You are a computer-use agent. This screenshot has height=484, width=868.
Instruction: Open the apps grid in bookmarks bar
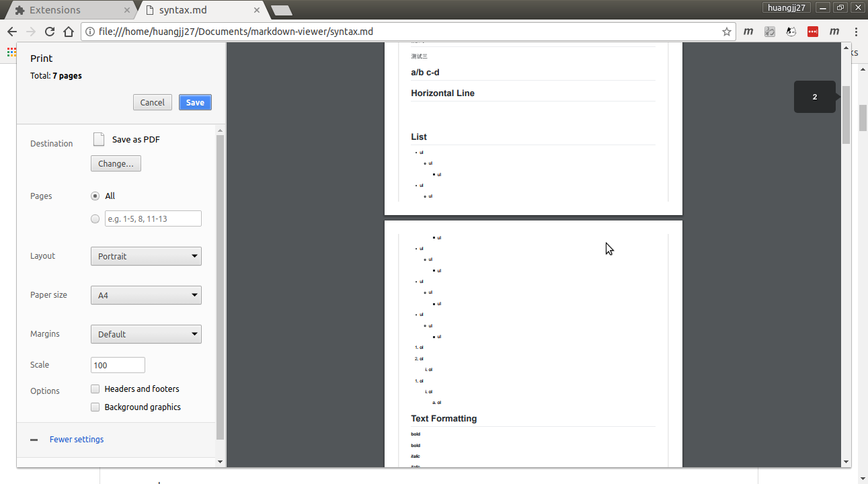click(11, 52)
